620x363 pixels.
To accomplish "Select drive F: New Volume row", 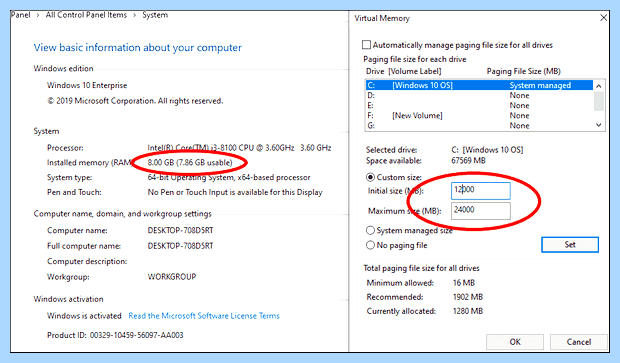I will (479, 115).
